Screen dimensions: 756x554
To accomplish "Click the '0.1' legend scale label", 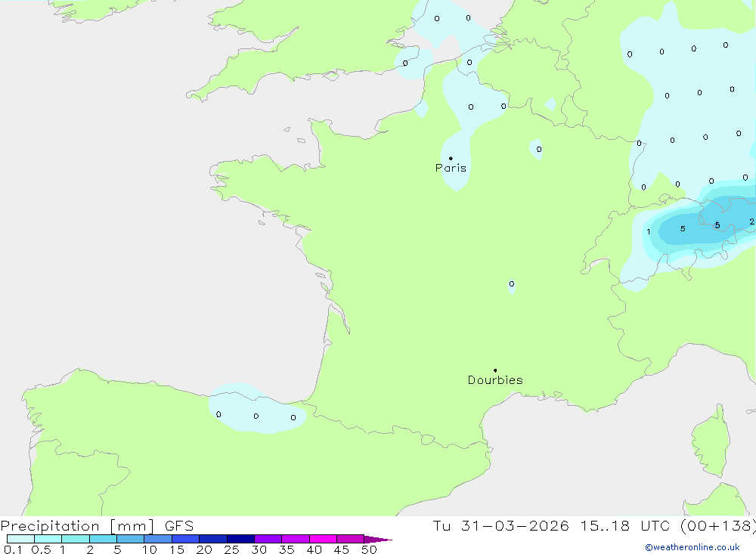I will click(13, 549).
